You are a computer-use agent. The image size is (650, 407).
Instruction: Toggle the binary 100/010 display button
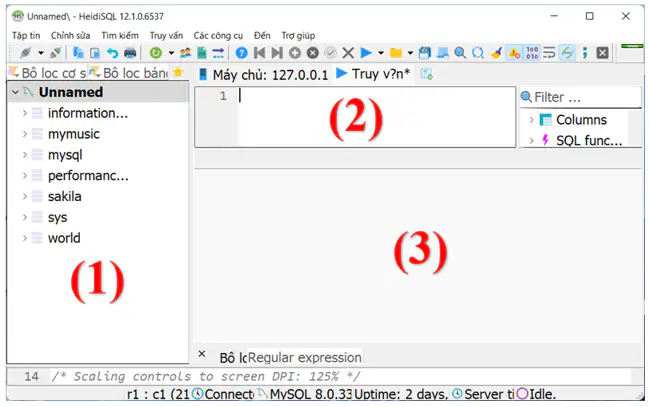point(532,53)
